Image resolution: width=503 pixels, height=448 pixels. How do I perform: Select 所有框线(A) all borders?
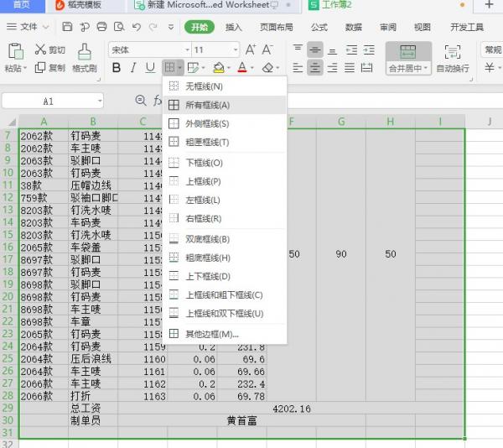point(224,105)
